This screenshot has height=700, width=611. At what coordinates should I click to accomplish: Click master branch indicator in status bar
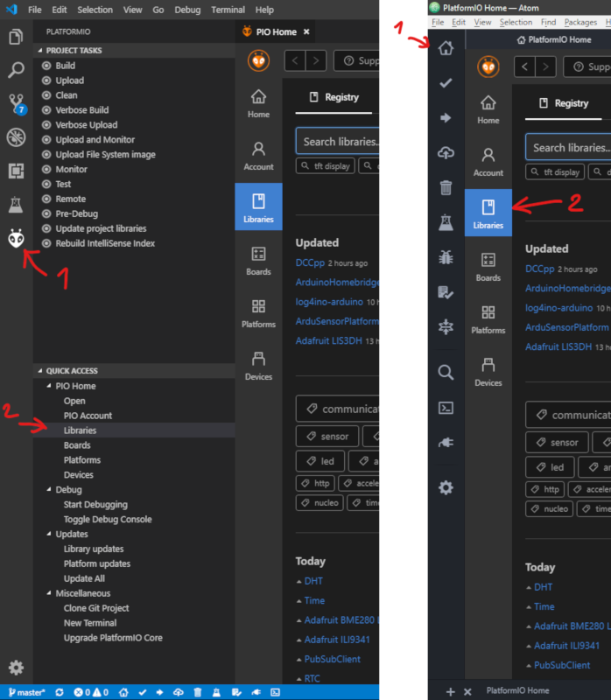[x=27, y=692]
